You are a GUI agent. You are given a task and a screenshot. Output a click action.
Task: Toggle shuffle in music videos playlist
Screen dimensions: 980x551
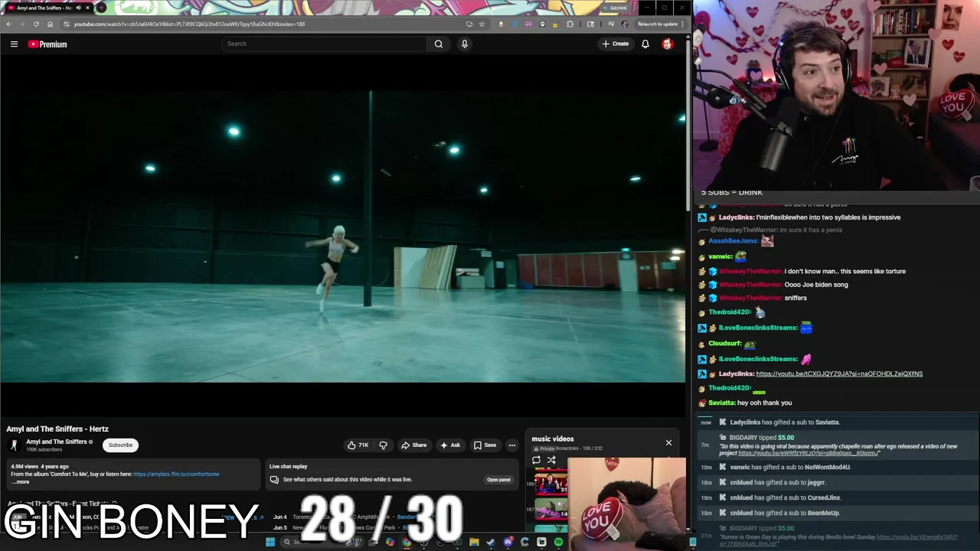(551, 460)
